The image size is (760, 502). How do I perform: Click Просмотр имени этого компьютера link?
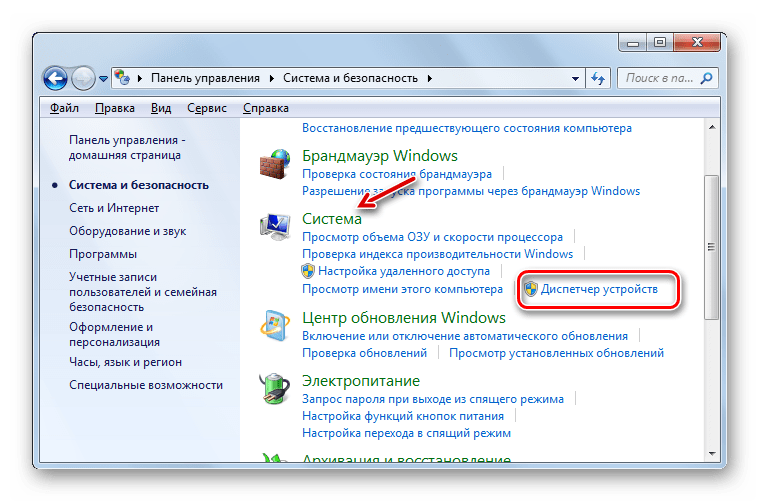click(402, 289)
